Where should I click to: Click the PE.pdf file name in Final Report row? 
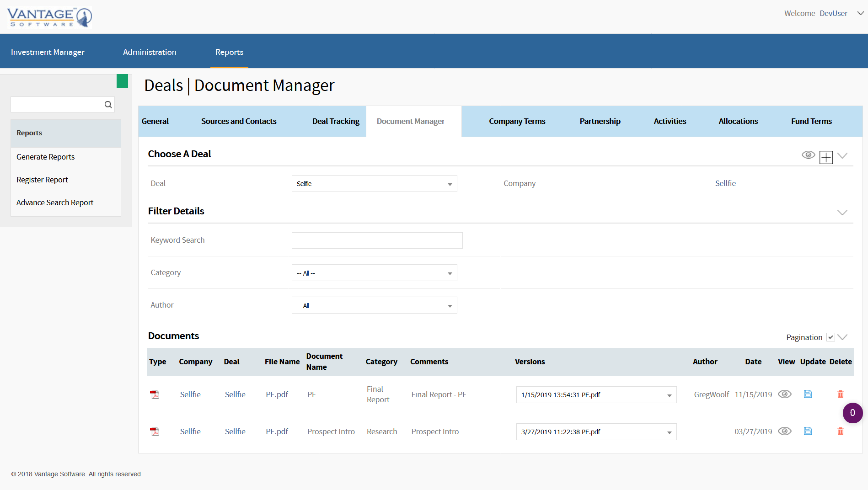pos(277,394)
